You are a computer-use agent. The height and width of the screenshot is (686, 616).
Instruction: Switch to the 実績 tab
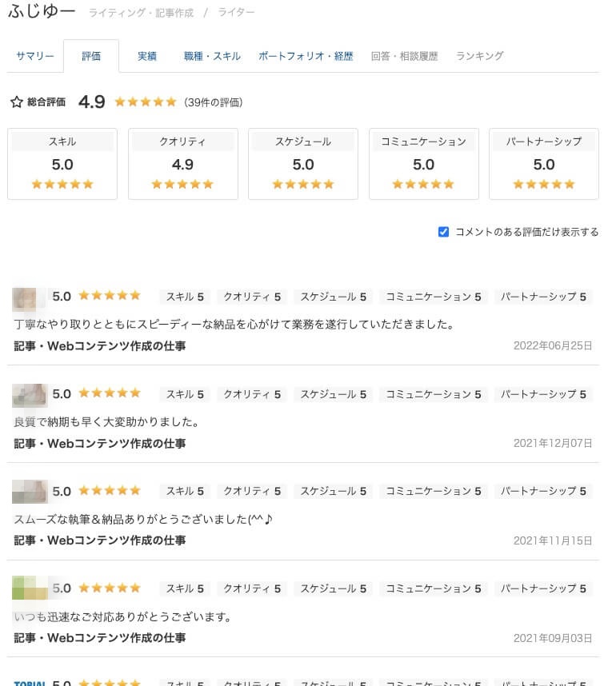click(x=147, y=56)
